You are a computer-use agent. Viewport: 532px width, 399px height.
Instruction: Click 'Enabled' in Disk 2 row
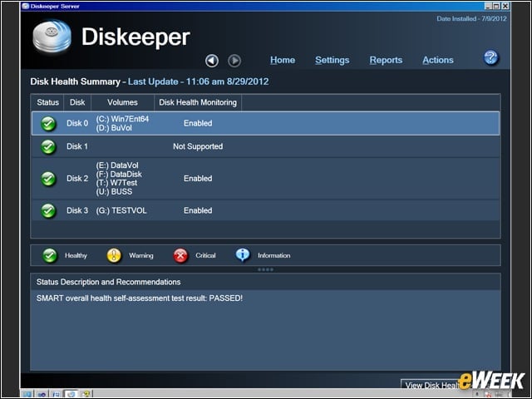(198, 179)
